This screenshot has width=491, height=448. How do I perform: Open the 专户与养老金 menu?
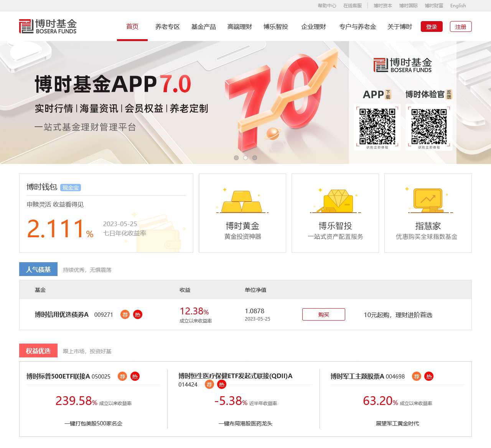tap(358, 26)
